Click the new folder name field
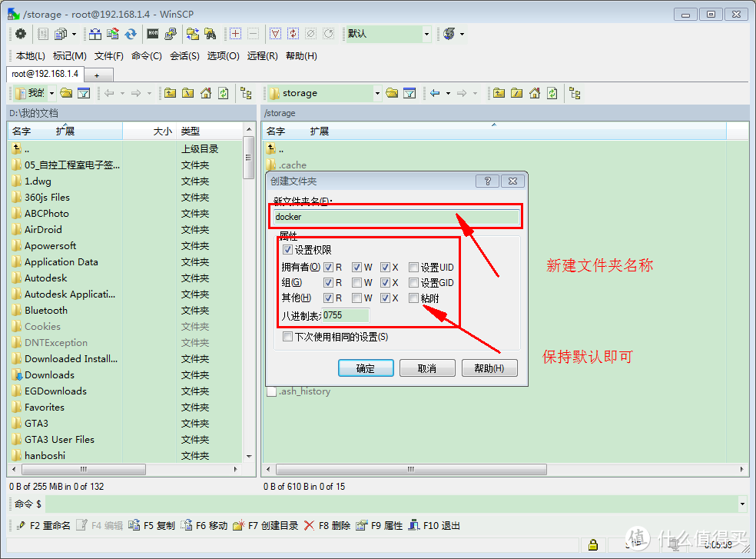 tap(396, 217)
